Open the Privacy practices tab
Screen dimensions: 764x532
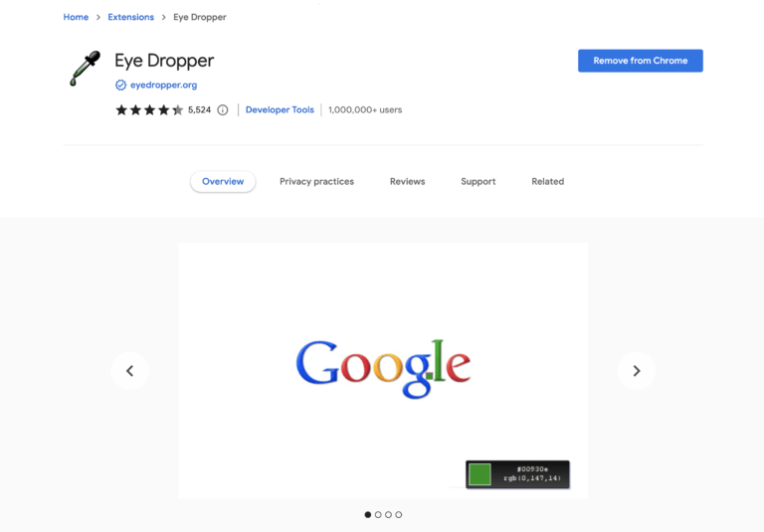click(x=316, y=182)
